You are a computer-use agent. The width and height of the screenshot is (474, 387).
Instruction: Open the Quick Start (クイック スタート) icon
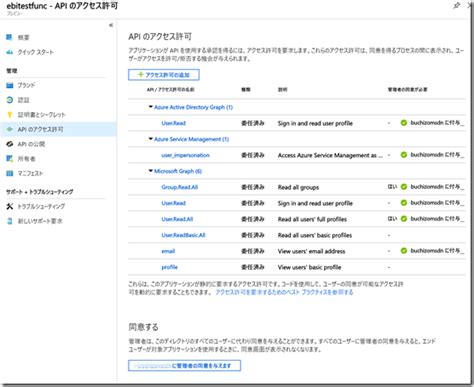10,52
